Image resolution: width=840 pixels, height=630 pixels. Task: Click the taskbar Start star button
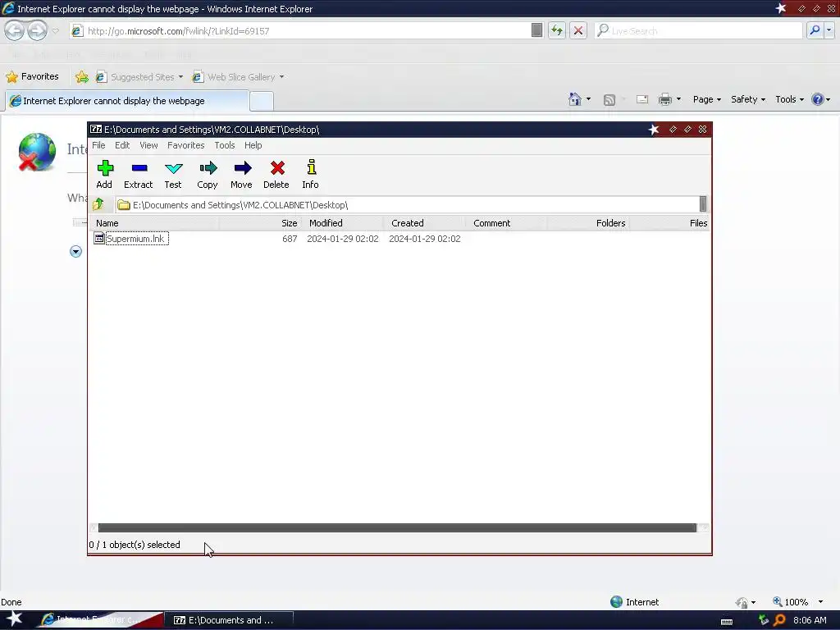(14, 619)
